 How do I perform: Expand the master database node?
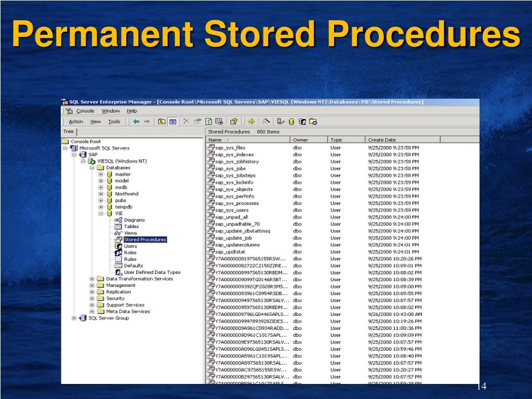pyautogui.click(x=101, y=175)
